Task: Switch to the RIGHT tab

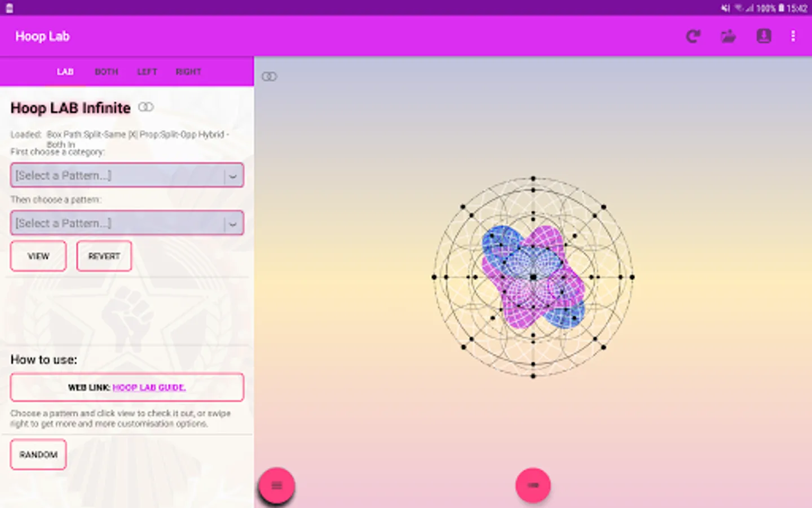Action: pyautogui.click(x=188, y=72)
